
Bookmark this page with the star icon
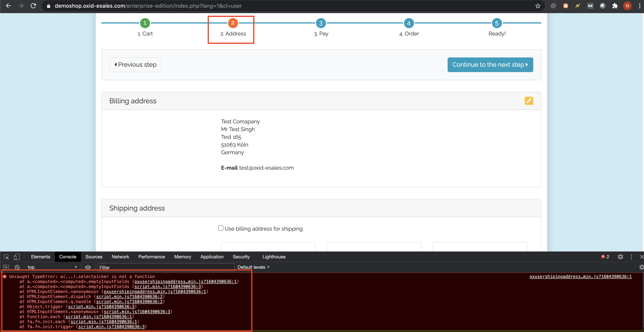538,6
